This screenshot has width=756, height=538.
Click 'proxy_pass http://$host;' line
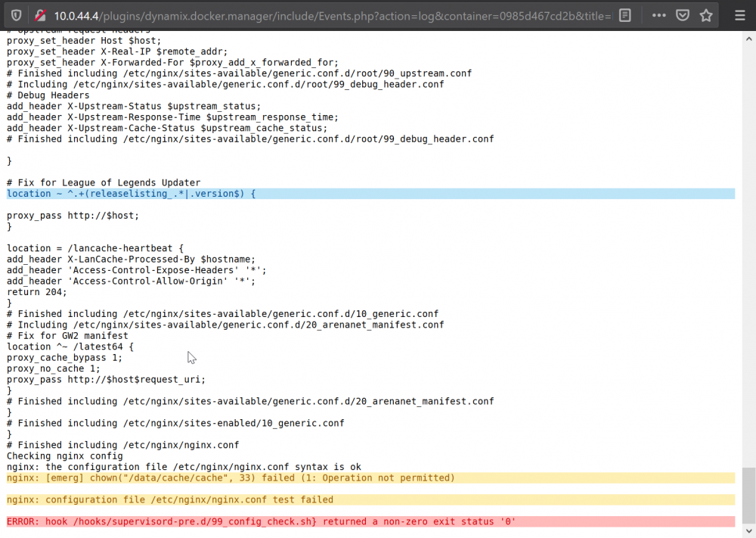click(x=73, y=215)
